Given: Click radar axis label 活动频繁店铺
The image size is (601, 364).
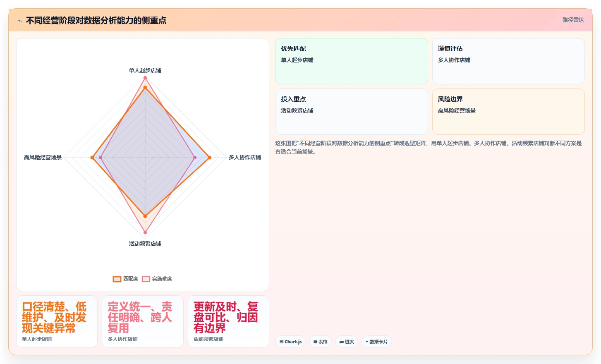Looking at the screenshot, I should click(x=145, y=244).
